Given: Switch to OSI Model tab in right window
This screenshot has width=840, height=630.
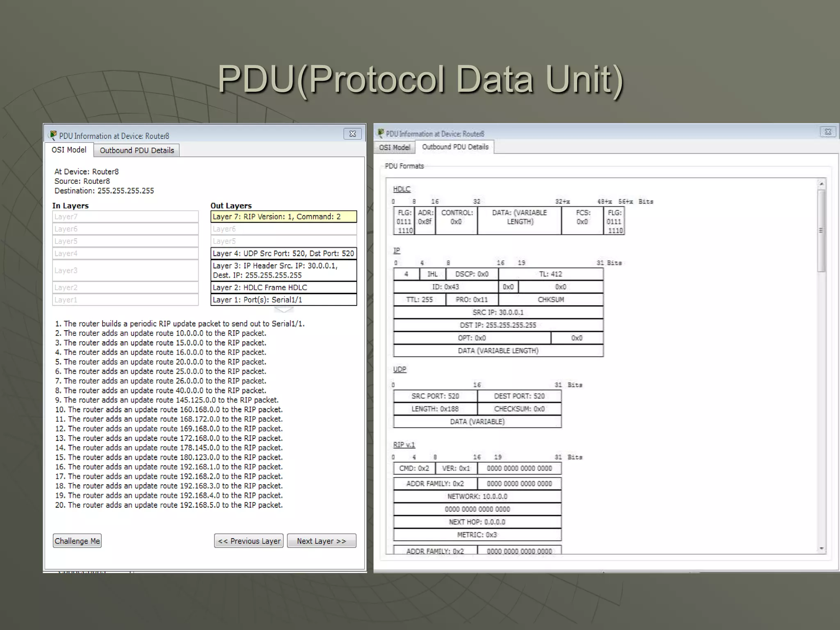Looking at the screenshot, I should point(395,147).
